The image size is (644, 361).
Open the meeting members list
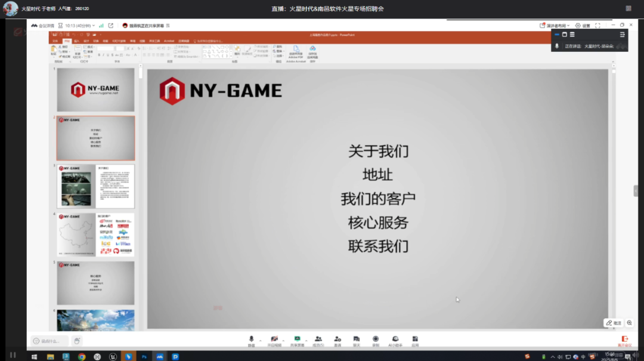pos(318,341)
